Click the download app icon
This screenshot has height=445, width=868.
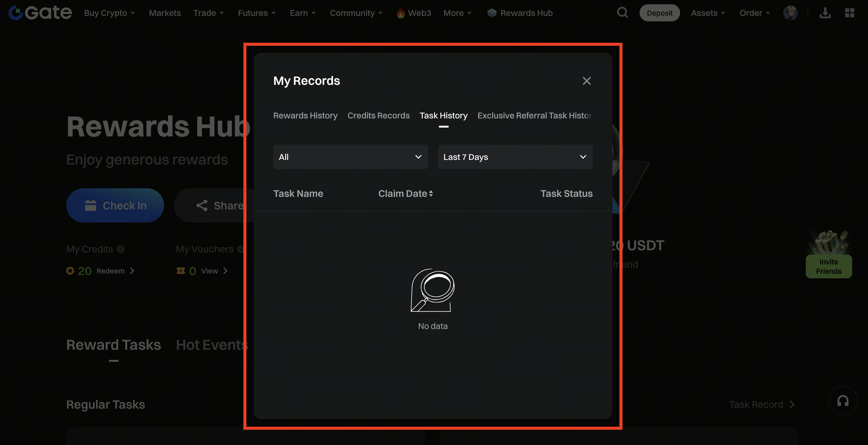pyautogui.click(x=825, y=13)
